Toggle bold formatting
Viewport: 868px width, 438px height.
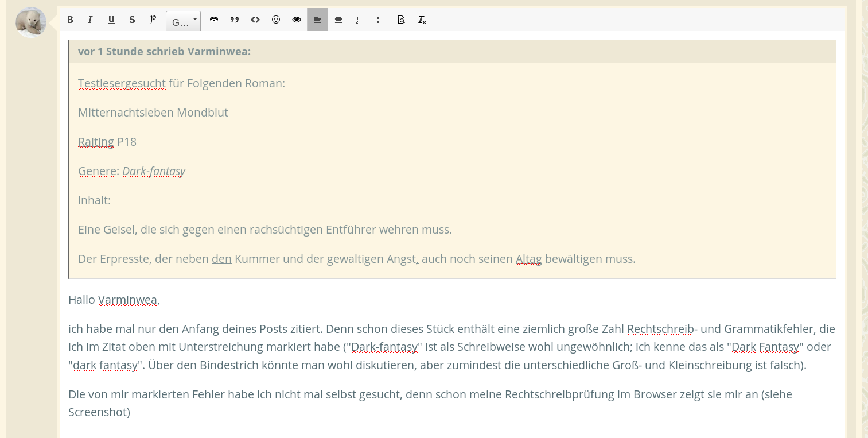click(70, 20)
